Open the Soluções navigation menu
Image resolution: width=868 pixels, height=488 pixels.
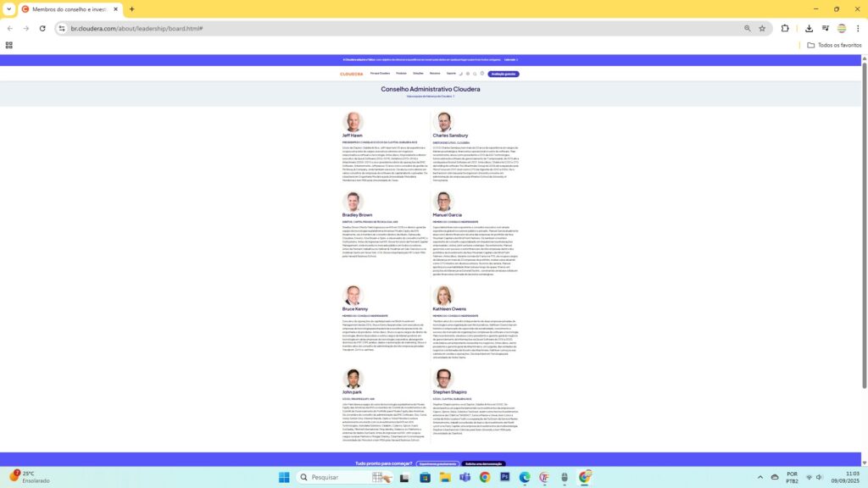pos(418,74)
